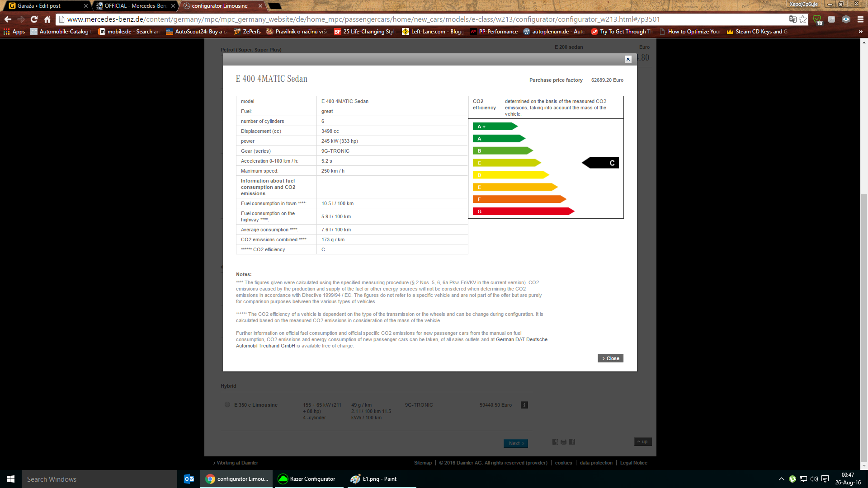Open the data protection footer link
The width and height of the screenshot is (868, 488).
tap(596, 463)
